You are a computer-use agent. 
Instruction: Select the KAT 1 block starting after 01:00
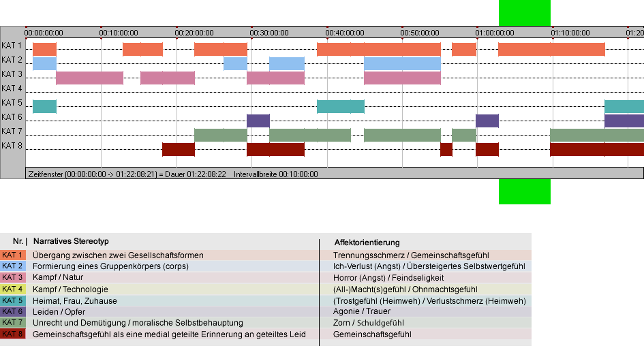[551, 49]
